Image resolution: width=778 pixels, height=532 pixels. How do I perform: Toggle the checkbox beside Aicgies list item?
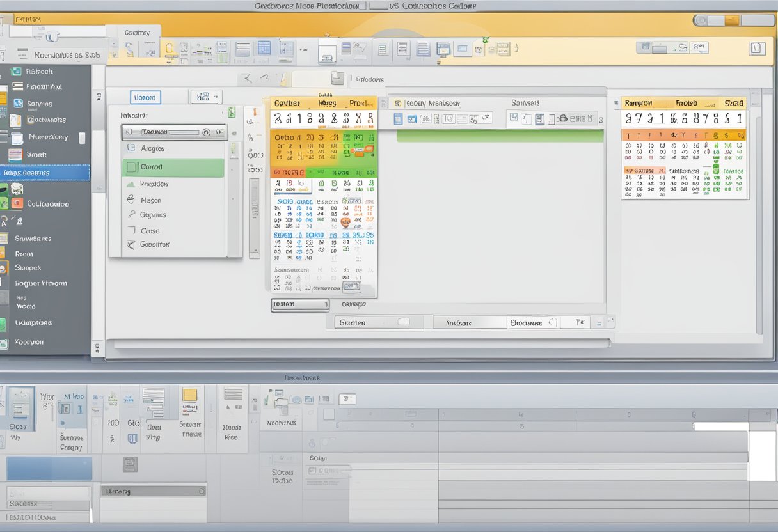131,148
